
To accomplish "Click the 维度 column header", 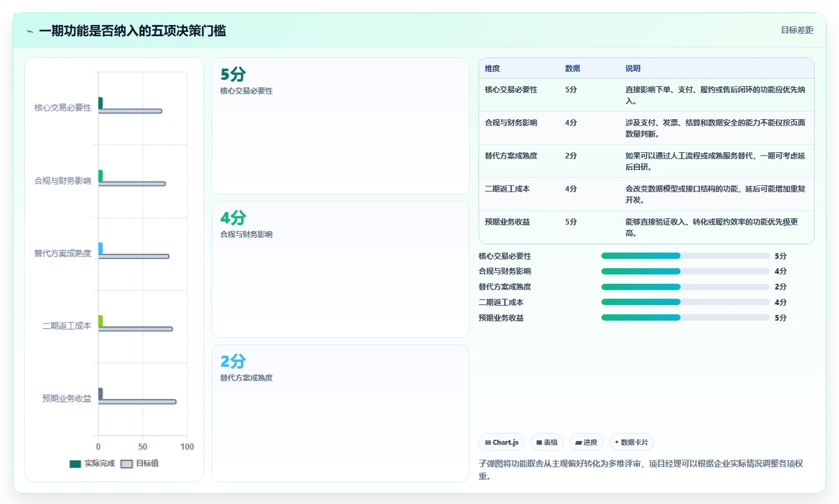I will pyautogui.click(x=492, y=69).
